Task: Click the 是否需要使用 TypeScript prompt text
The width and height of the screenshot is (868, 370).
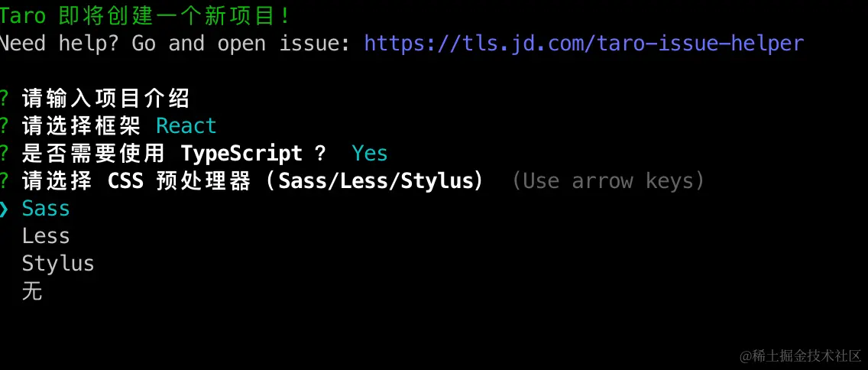Action: point(173,154)
